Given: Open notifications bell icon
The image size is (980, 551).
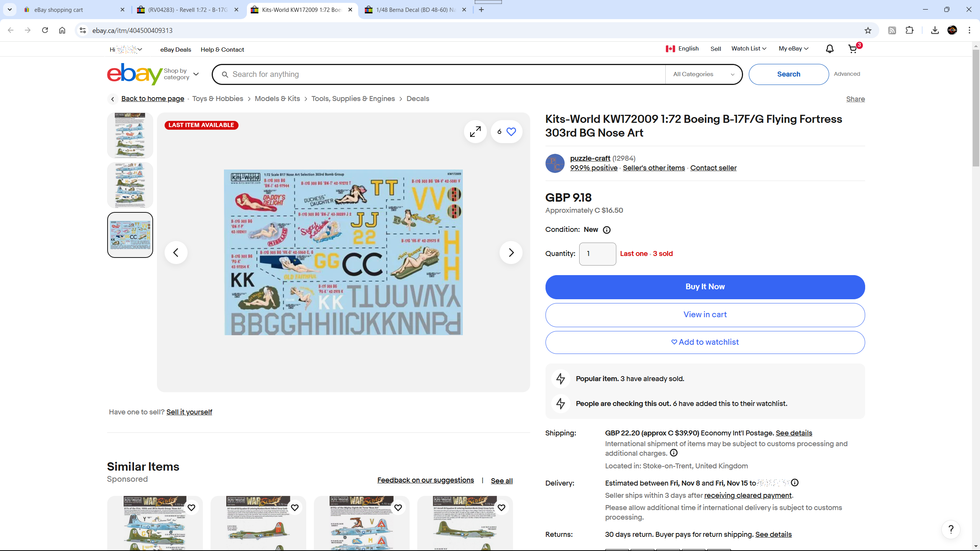Looking at the screenshot, I should (x=830, y=49).
